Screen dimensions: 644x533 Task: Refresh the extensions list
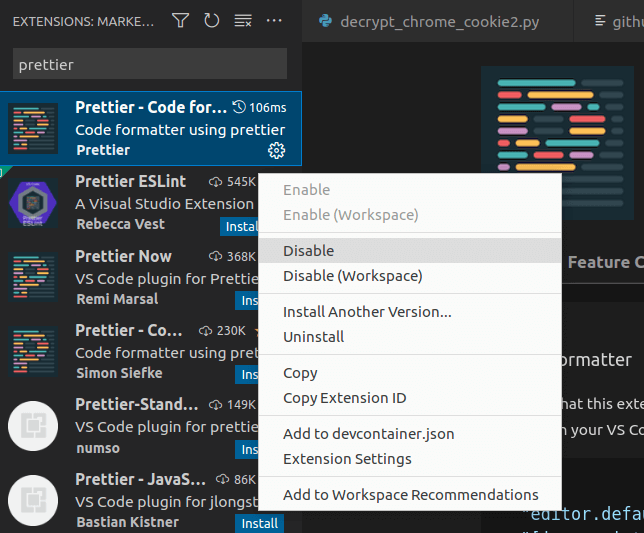(211, 20)
